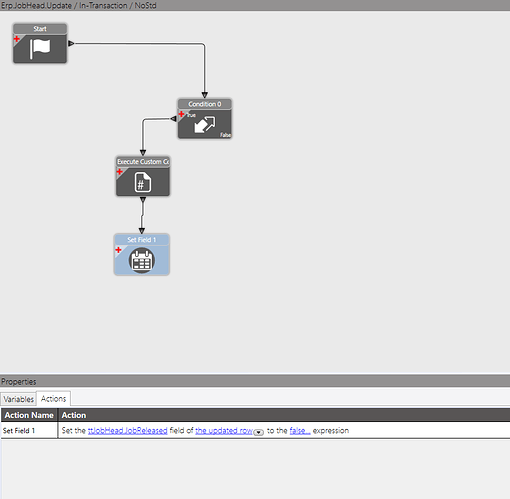Click the red plus on Condition 0 node

(x=181, y=114)
